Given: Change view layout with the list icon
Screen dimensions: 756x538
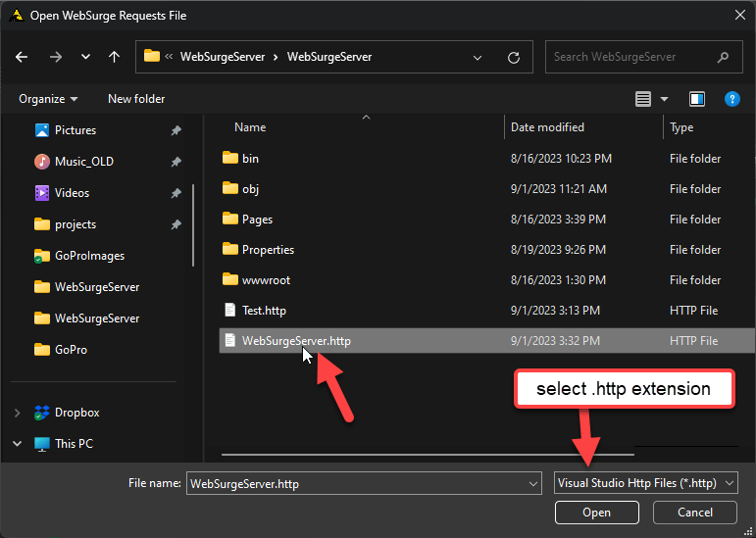Looking at the screenshot, I should pos(643,99).
